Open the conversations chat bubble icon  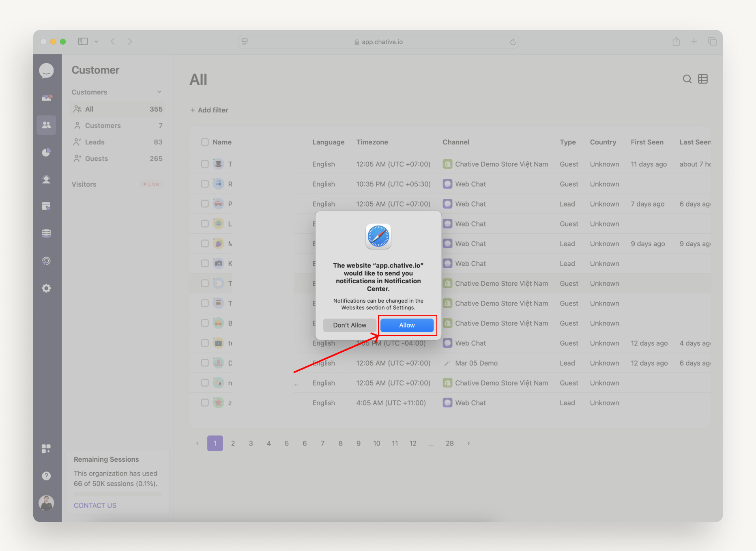click(x=46, y=70)
